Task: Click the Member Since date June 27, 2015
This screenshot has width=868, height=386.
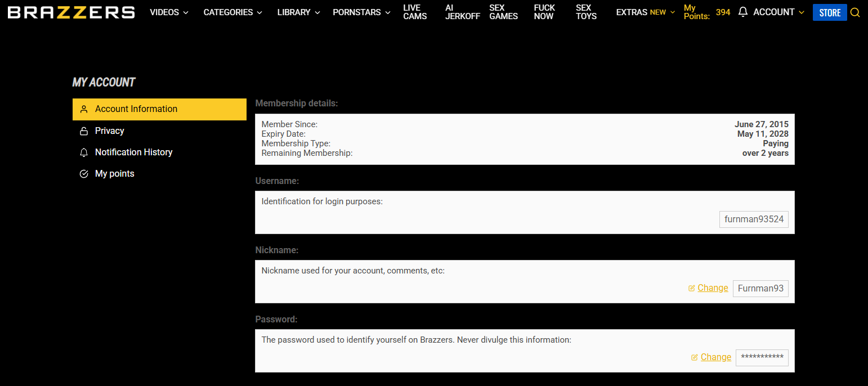Action: [762, 124]
